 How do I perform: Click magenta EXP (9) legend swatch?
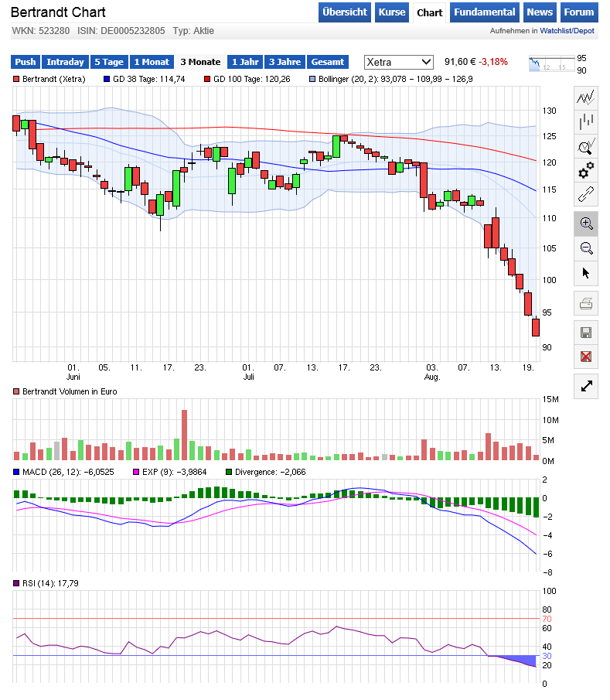tap(136, 472)
